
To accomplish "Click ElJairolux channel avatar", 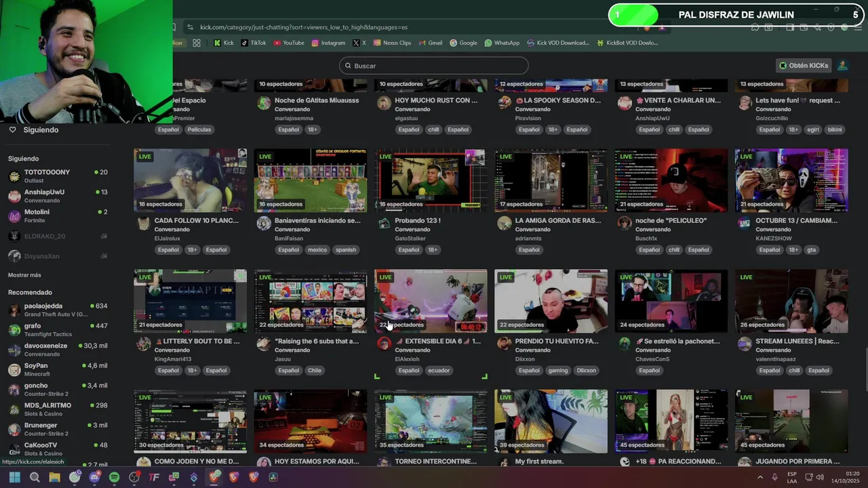I will (x=143, y=224).
